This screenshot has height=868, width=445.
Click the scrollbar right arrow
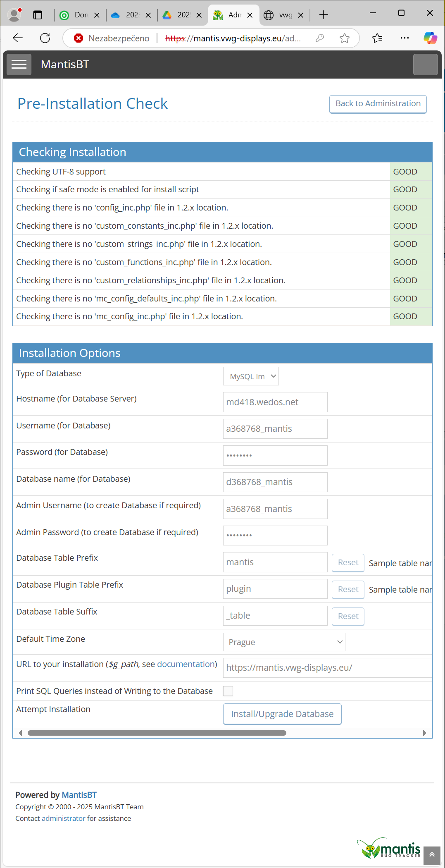[425, 733]
